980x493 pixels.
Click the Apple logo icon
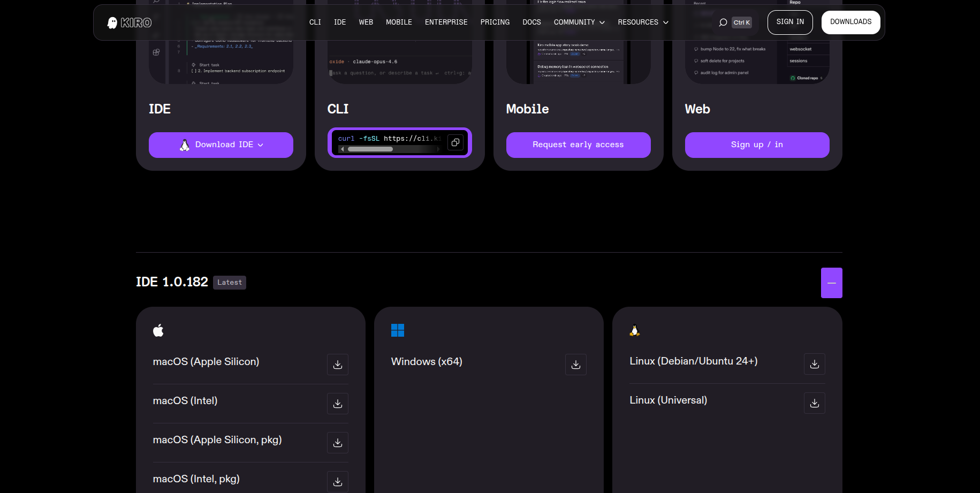pos(158,330)
